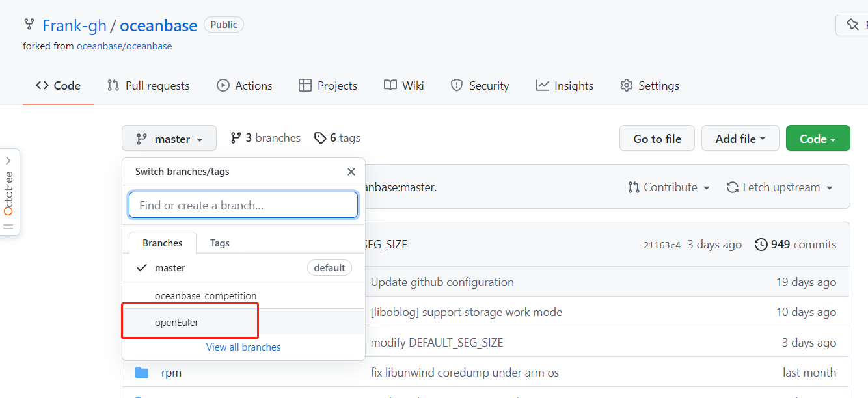Toggle the master branch dropdown button

coord(169,139)
